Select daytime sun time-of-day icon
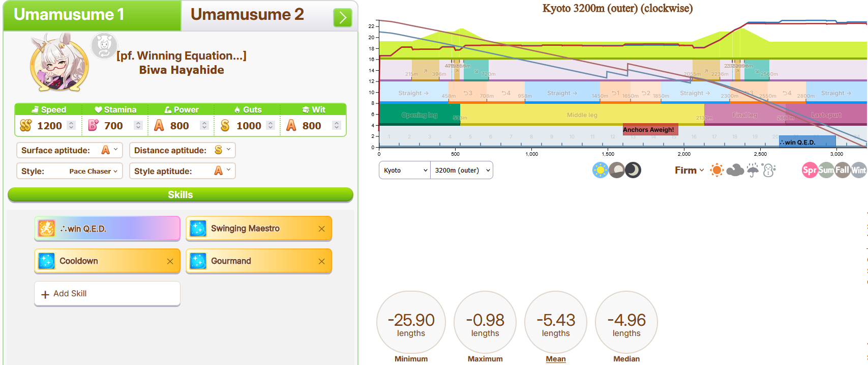868x365 pixels. point(601,170)
